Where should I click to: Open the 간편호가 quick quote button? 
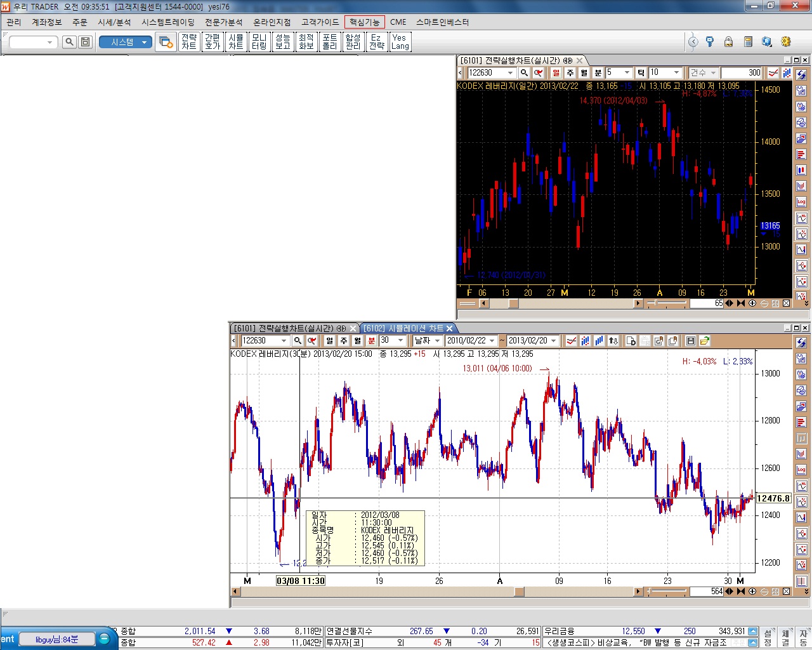[213, 42]
